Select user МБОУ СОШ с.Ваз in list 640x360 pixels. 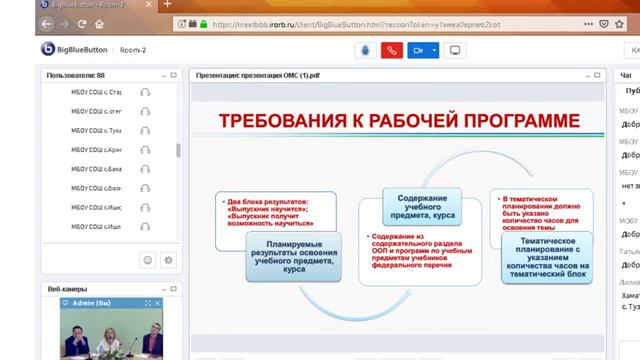(x=96, y=188)
